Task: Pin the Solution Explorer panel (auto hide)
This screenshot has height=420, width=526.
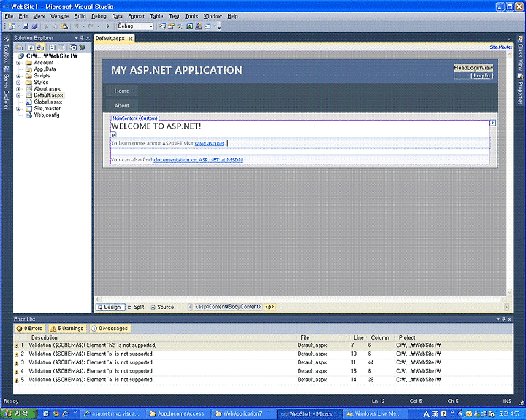Action: pos(82,38)
